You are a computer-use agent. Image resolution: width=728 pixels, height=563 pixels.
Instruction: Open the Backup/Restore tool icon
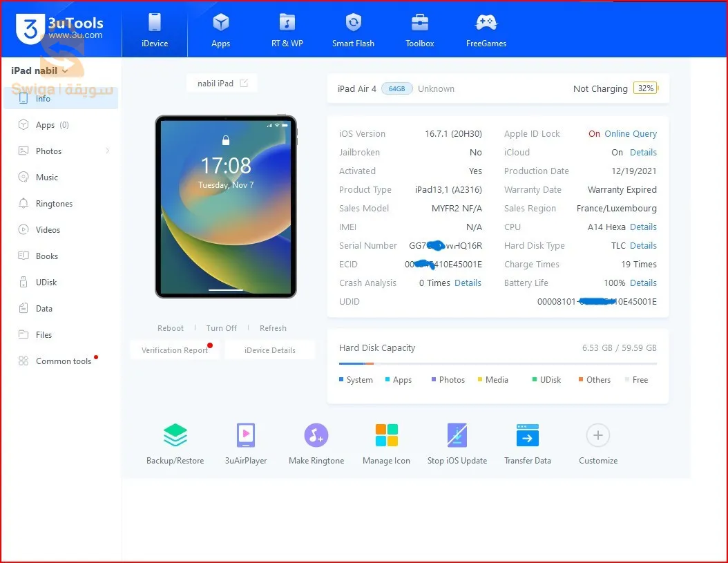point(175,436)
